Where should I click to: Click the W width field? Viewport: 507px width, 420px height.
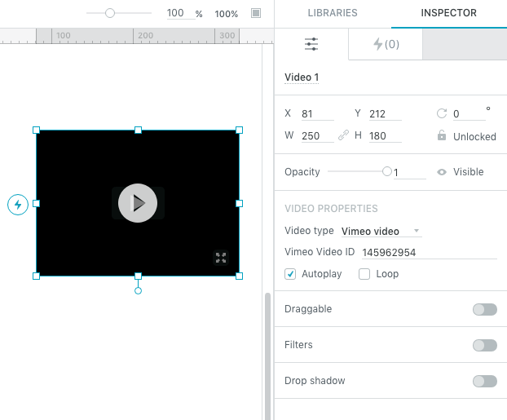pos(318,136)
